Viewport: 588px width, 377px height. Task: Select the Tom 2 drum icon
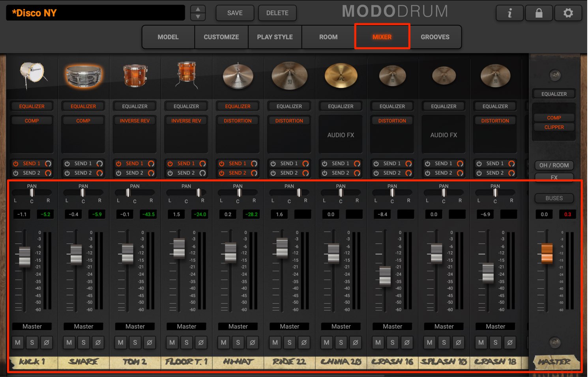pyautogui.click(x=135, y=75)
